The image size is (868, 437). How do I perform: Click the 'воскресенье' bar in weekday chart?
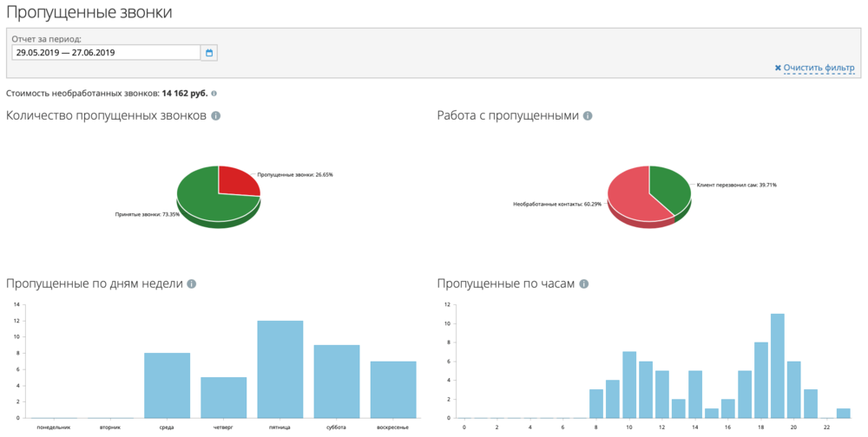click(x=393, y=390)
